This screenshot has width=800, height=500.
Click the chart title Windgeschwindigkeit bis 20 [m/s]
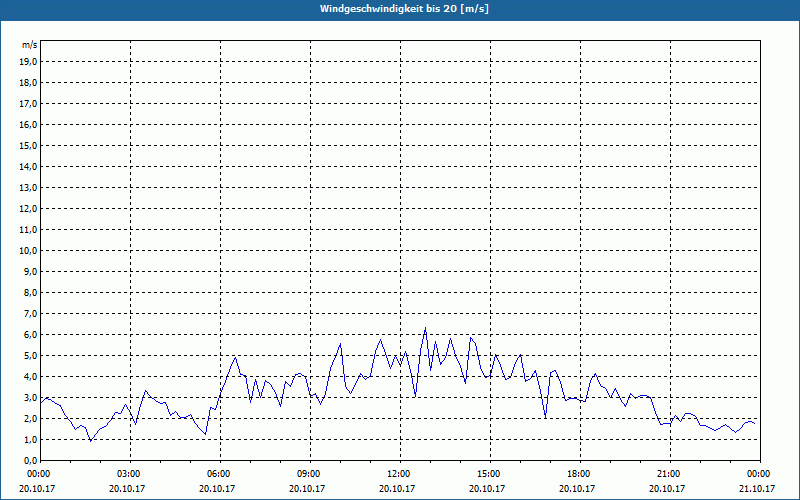[404, 9]
